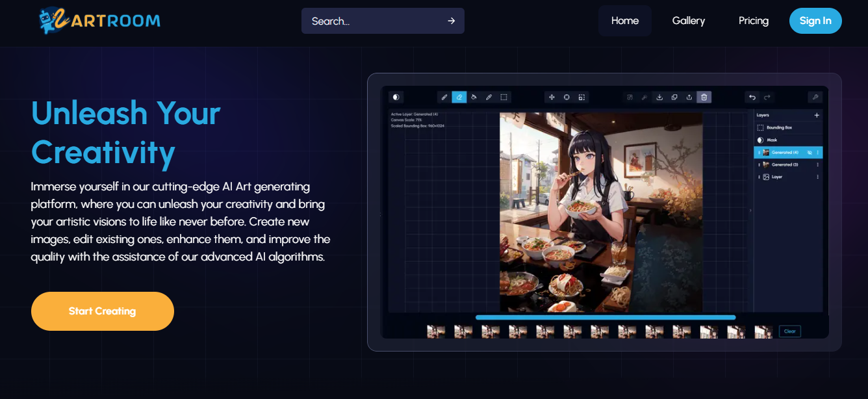
Task: Click the "Unleash Your Creativity" headline
Action: (126, 133)
